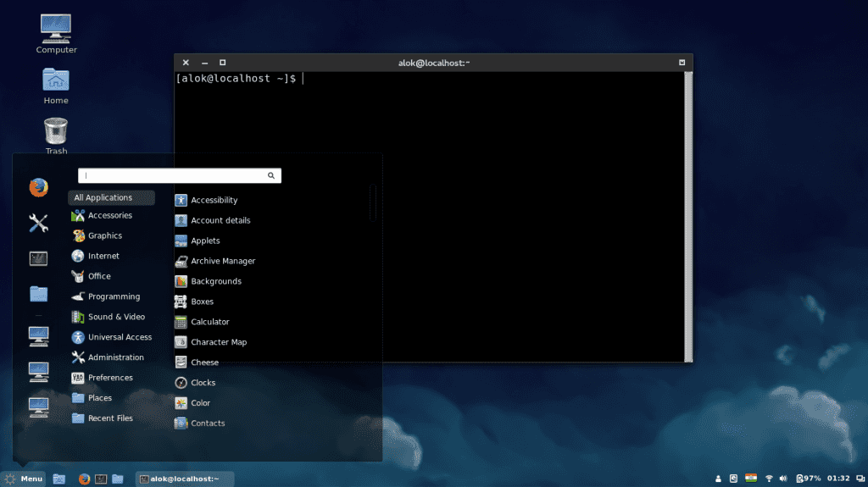Open the Trash icon on the desktop

56,133
